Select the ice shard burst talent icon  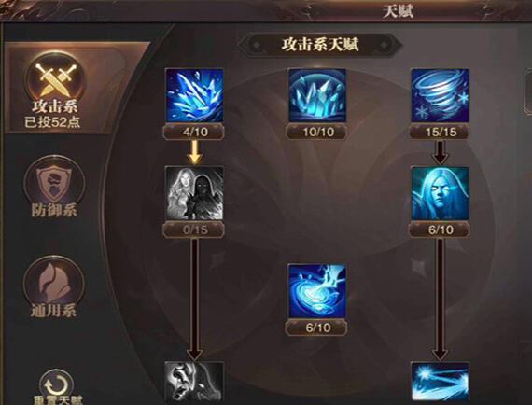[x=194, y=95]
